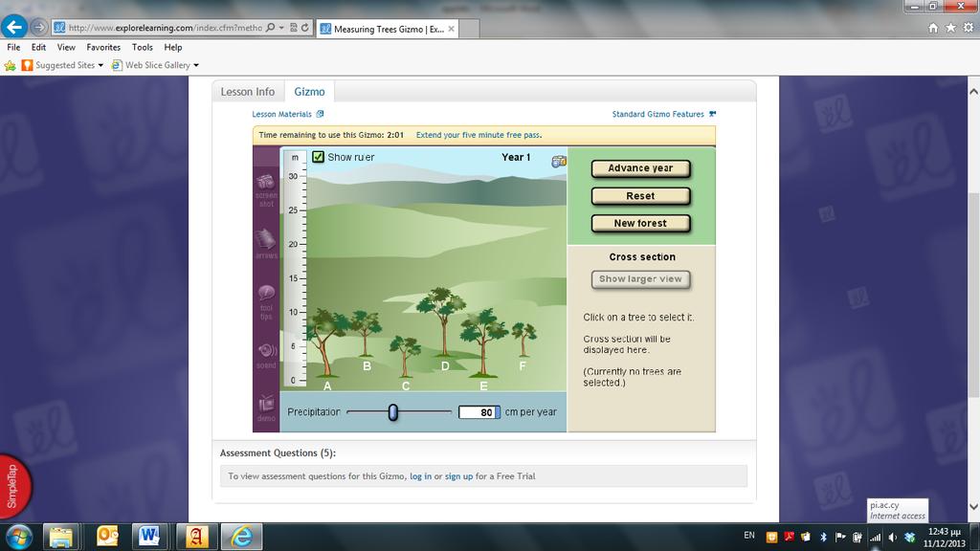The image size is (980, 551).
Task: Open the Tools menu
Action: (143, 47)
